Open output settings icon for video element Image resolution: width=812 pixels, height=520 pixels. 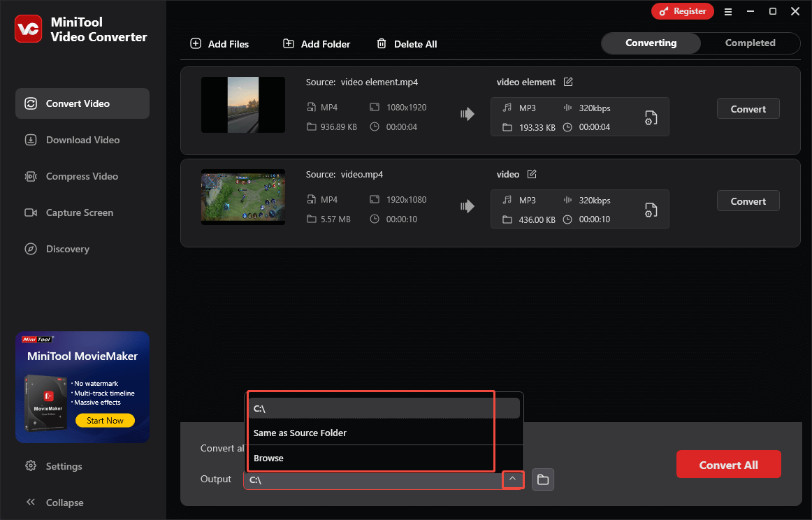tap(651, 117)
